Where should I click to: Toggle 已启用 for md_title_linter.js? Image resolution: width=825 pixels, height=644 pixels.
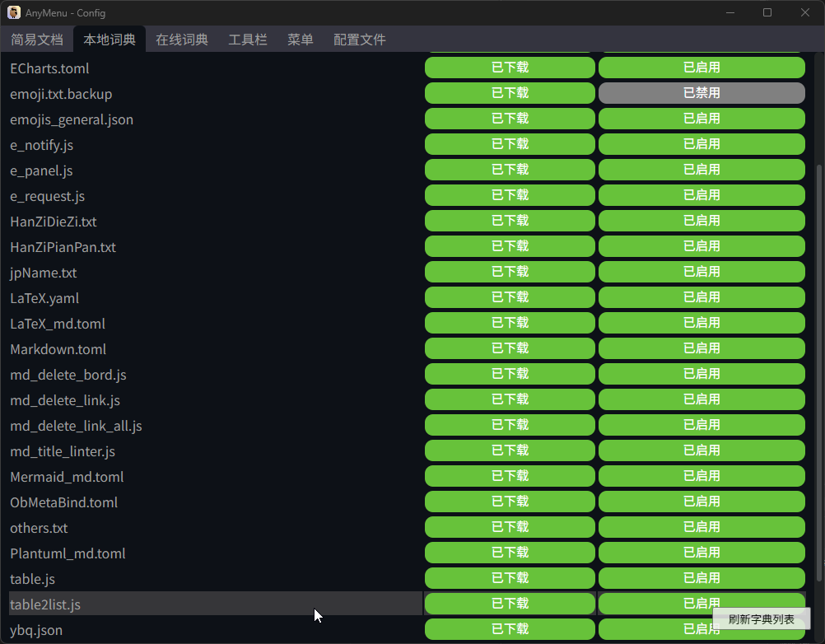tap(701, 450)
